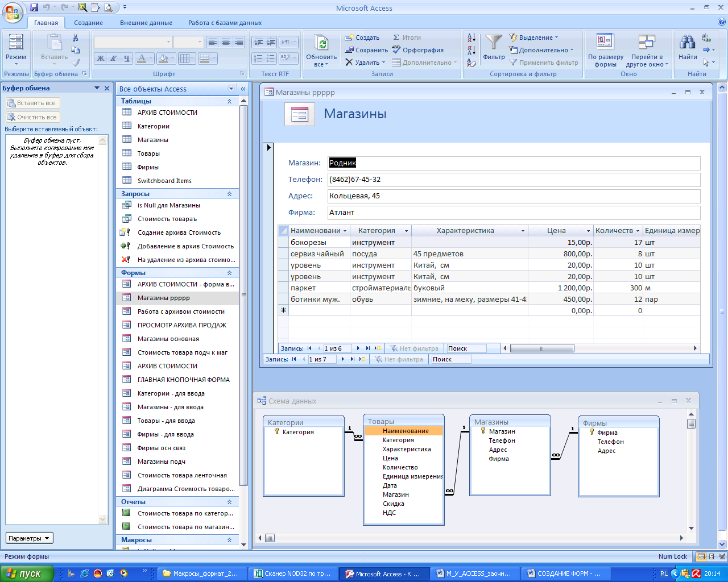
Task: Collapse the Формы group
Action: [230, 273]
